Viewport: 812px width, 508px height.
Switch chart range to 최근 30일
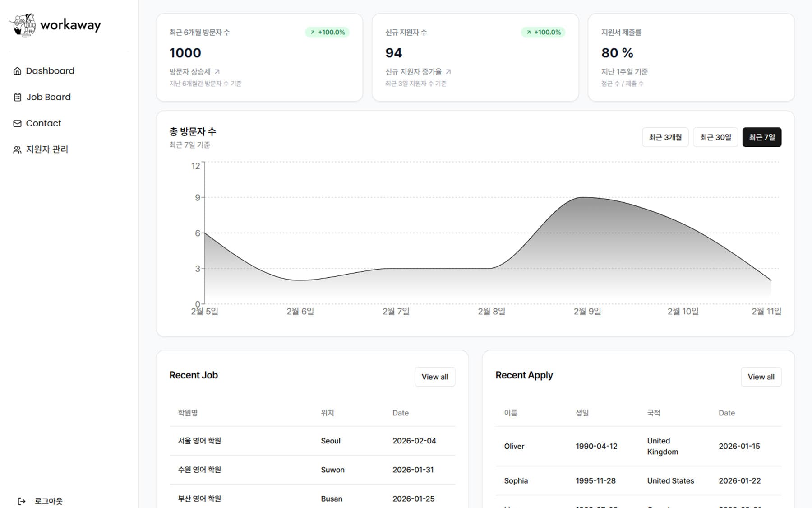(715, 137)
